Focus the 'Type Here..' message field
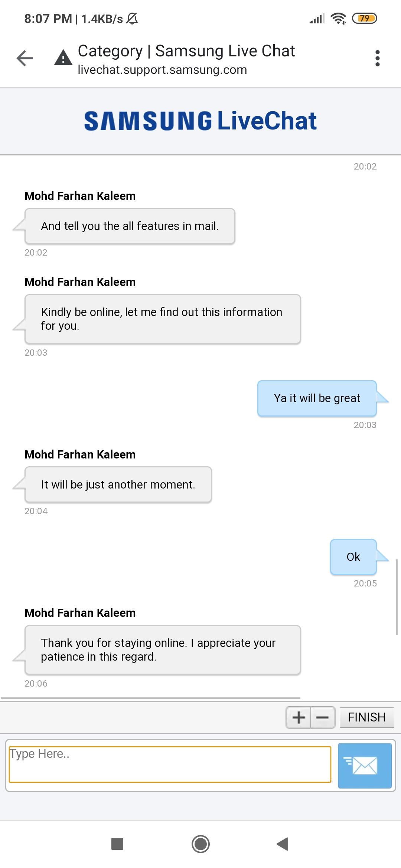 pyautogui.click(x=170, y=765)
